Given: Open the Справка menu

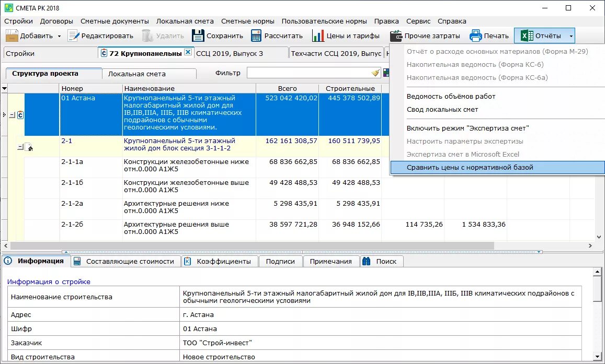Looking at the screenshot, I should 452,21.
